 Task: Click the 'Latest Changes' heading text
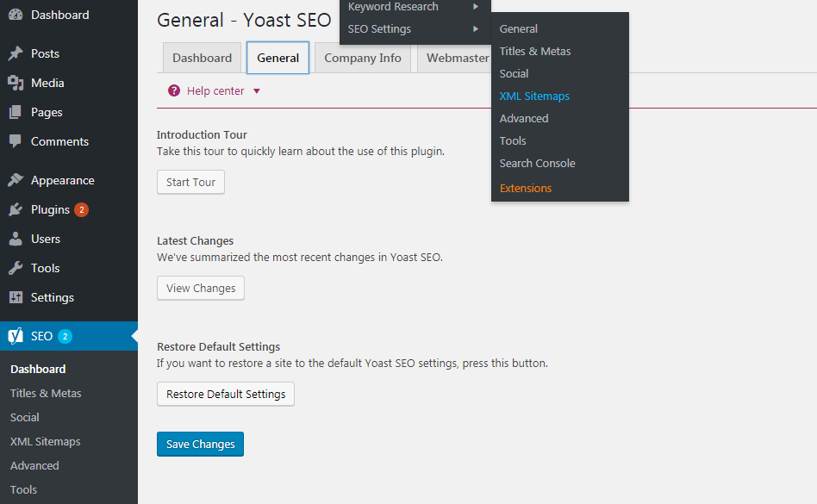pos(195,241)
